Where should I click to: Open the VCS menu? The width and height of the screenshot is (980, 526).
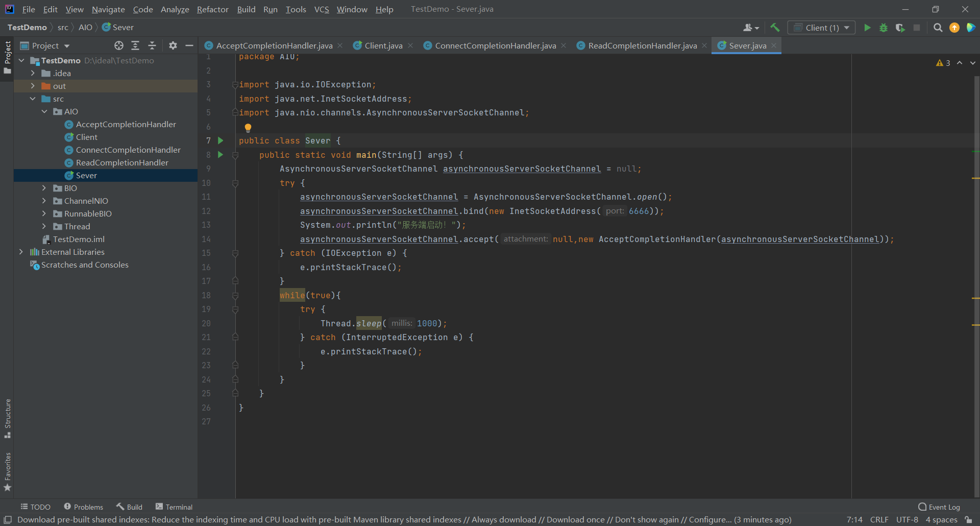[322, 9]
